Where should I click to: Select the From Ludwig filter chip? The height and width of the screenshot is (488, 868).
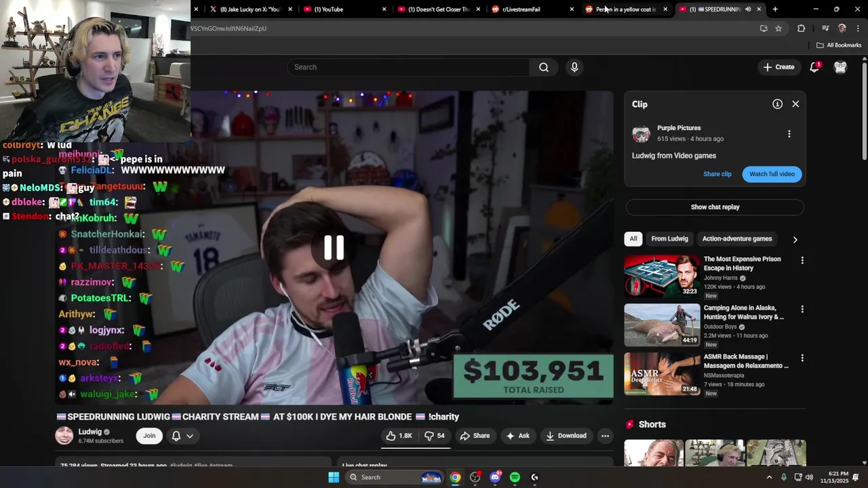point(669,239)
